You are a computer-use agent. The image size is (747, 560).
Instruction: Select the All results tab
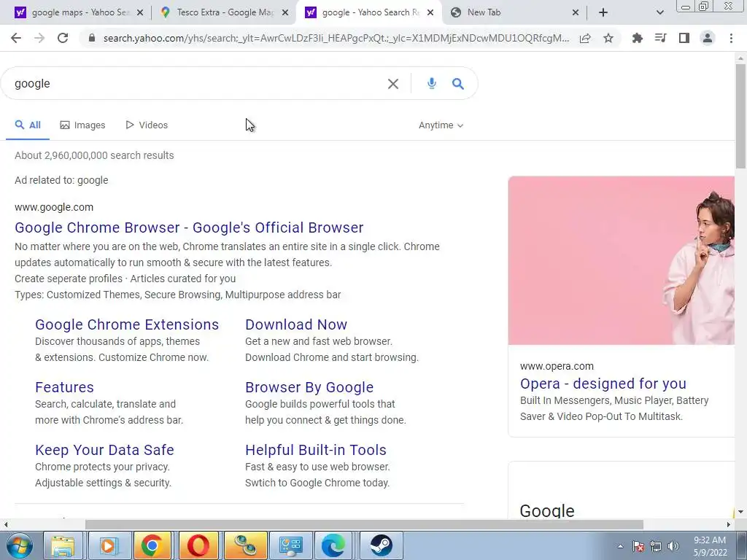point(28,125)
